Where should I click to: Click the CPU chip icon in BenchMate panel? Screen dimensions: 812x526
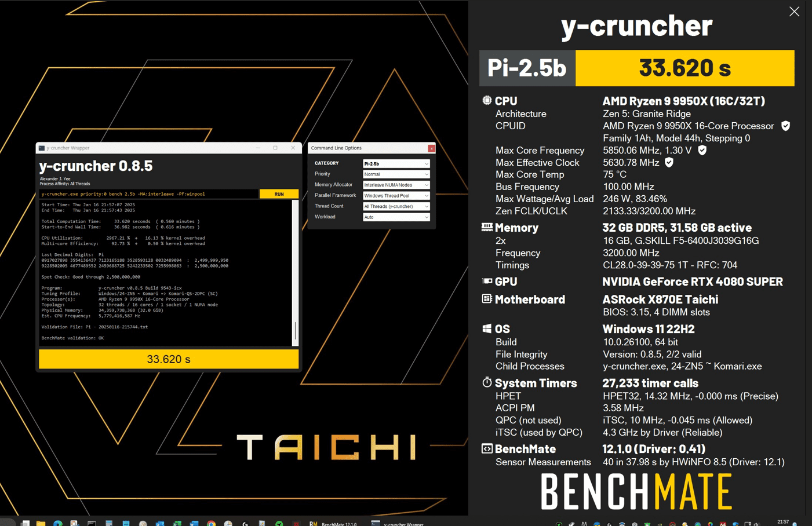point(487,100)
